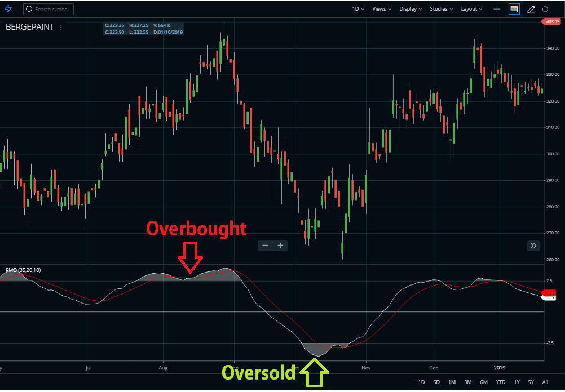565x392 pixels.
Task: Click the 340.00 price axis label
Action: pos(553,48)
